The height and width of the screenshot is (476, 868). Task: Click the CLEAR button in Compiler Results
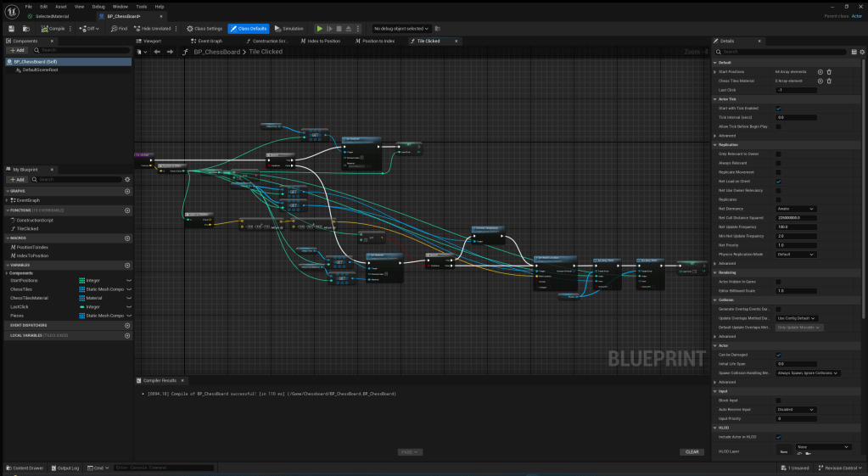692,452
